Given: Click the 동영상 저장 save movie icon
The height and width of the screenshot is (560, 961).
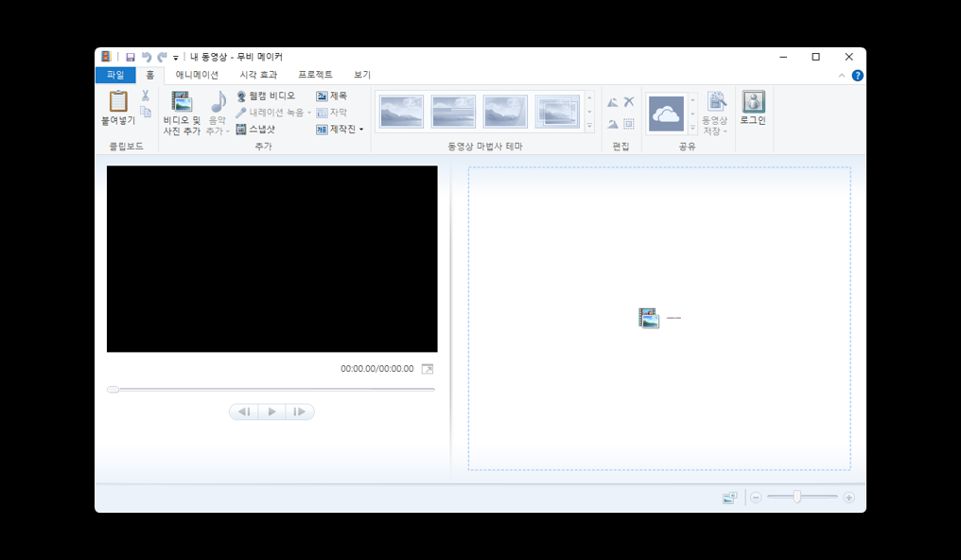Looking at the screenshot, I should (716, 101).
